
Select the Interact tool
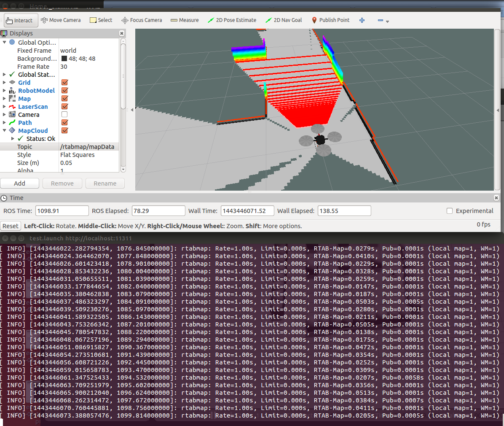pyautogui.click(x=19, y=20)
